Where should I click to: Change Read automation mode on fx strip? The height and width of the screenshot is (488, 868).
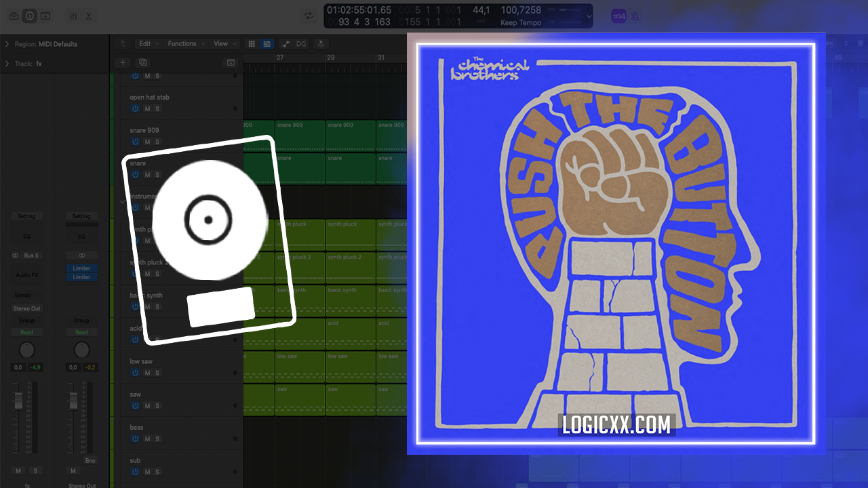[26, 332]
